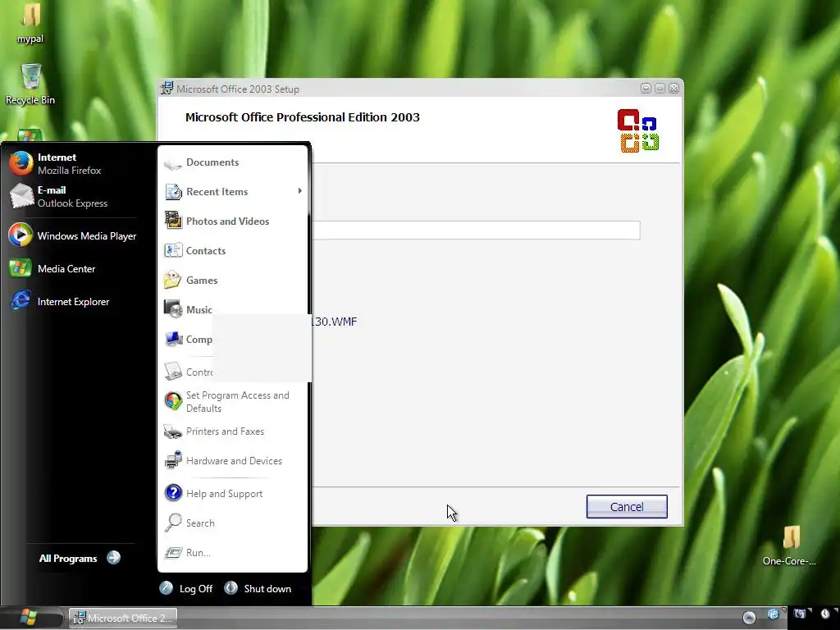Click the Documents icon in Start menu
The width and height of the screenshot is (840, 630).
[173, 162]
